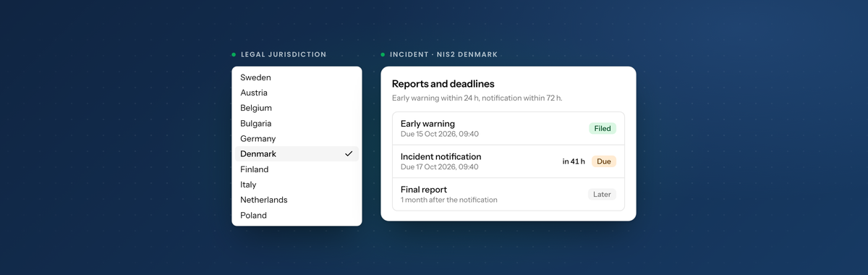
Task: Click the Due status badge
Action: (x=604, y=161)
